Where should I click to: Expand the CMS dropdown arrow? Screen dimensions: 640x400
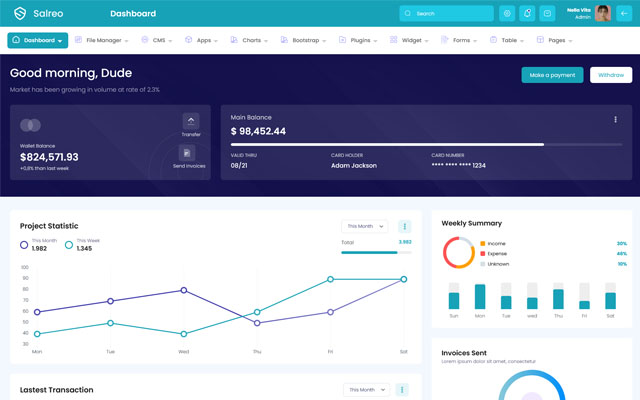coord(170,41)
